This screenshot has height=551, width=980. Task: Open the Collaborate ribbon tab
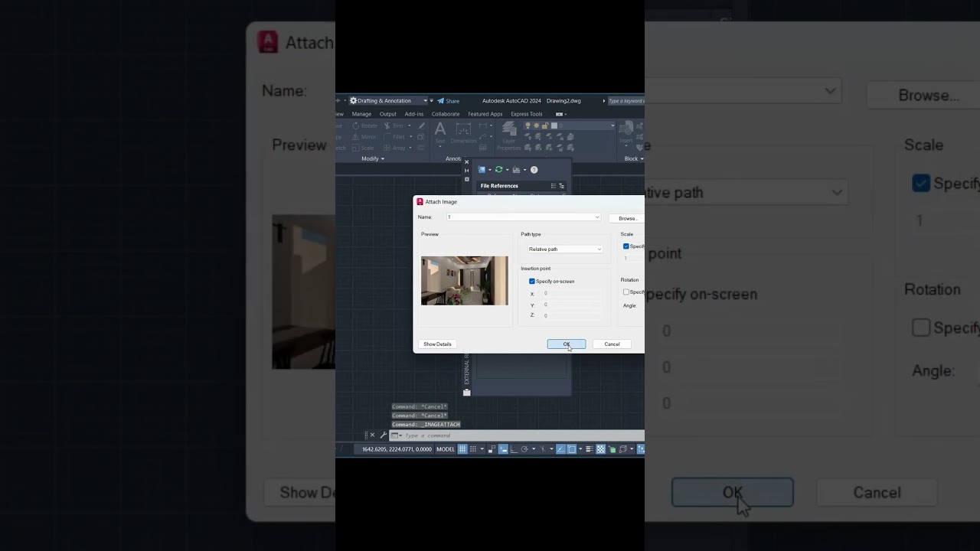[x=446, y=114]
